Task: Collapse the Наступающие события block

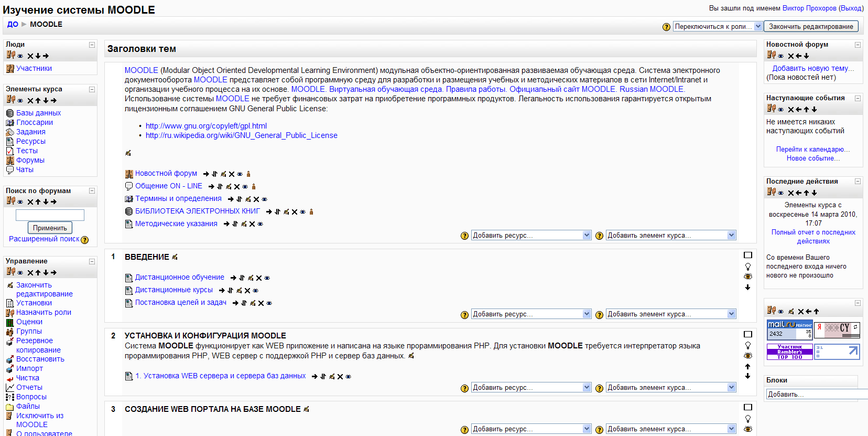Action: (858, 99)
